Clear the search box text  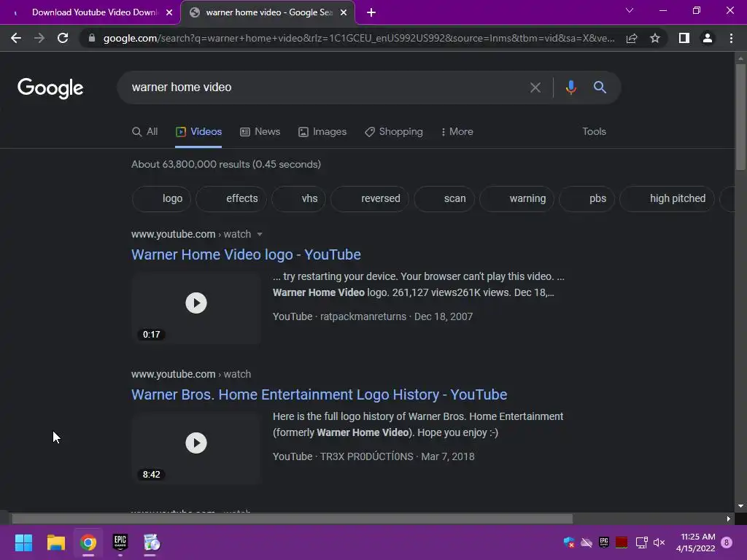[535, 87]
